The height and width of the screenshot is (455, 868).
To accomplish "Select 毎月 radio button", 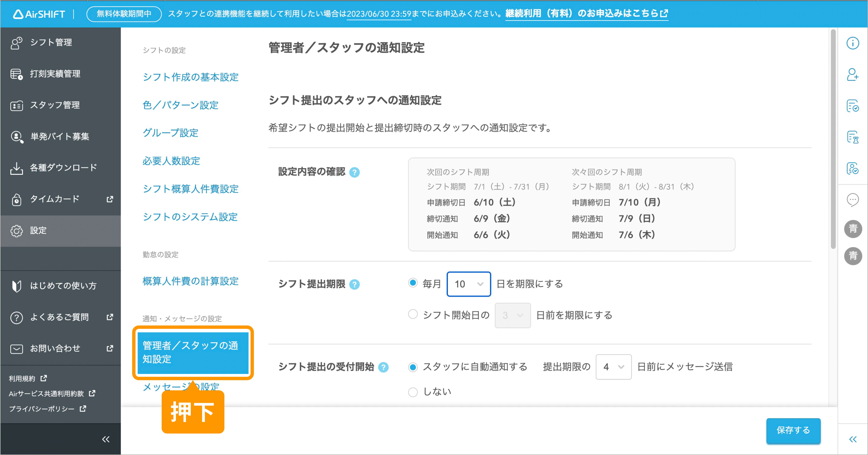I will [x=413, y=283].
